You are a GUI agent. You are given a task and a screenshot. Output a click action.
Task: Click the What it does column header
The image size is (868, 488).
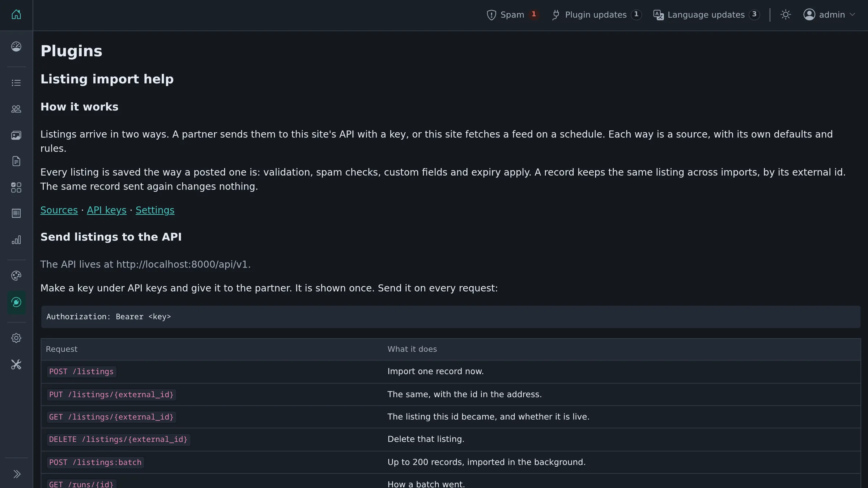click(412, 349)
